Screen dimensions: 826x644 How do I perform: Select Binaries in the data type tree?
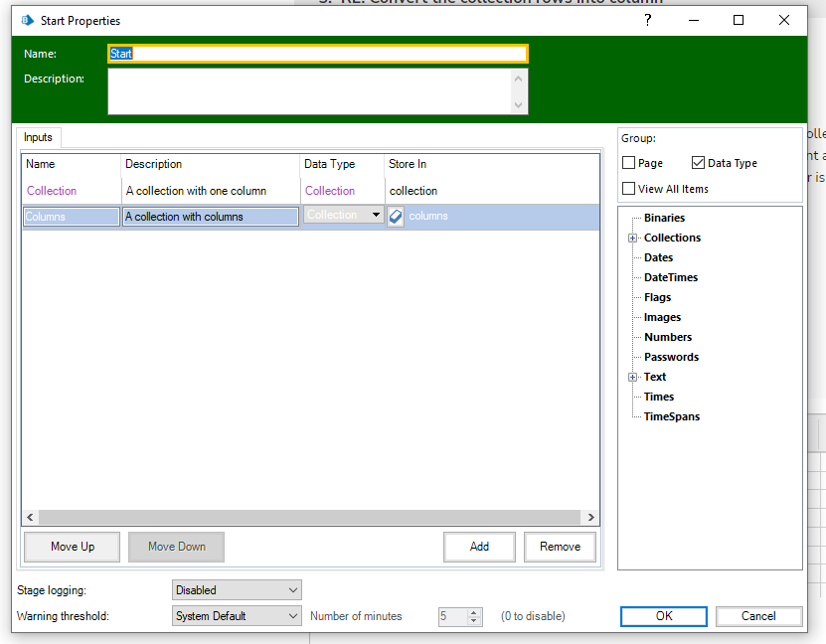coord(664,218)
